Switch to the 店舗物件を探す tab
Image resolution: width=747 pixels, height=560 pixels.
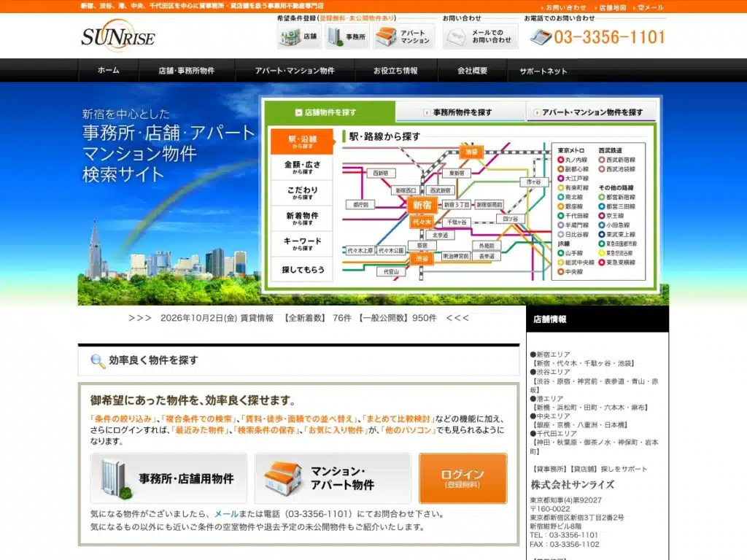point(330,112)
